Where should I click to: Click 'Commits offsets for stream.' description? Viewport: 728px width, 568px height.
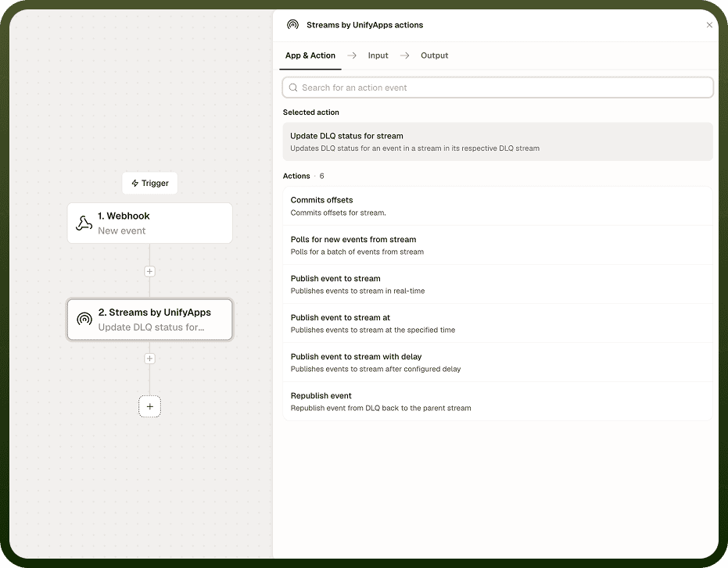tap(338, 213)
